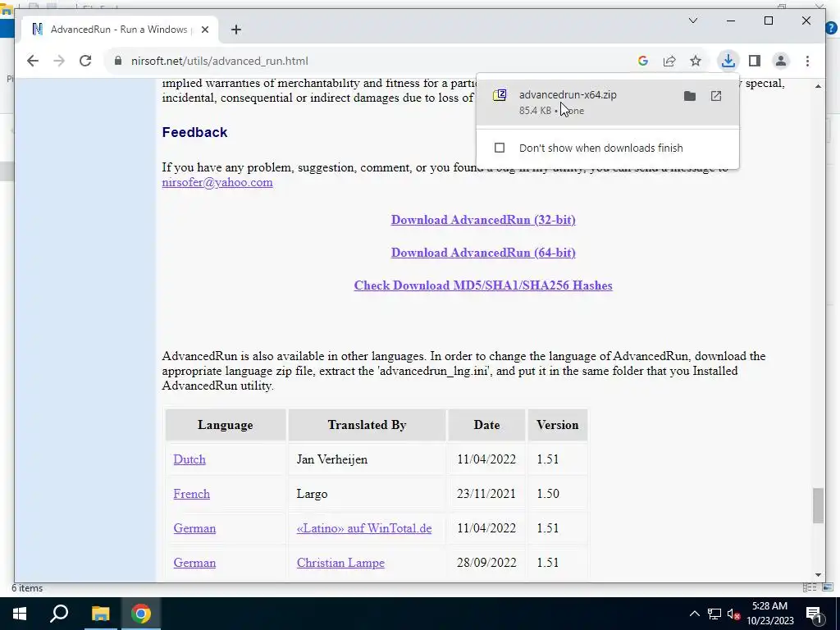Check Download MD5/SHA1/SHA256 Hashes

(483, 285)
